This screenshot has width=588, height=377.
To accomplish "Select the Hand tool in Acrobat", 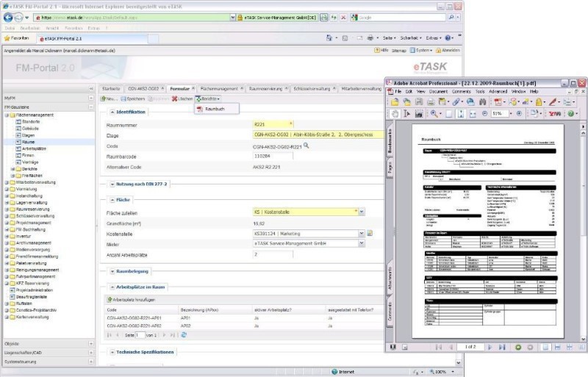I will pyautogui.click(x=395, y=114).
